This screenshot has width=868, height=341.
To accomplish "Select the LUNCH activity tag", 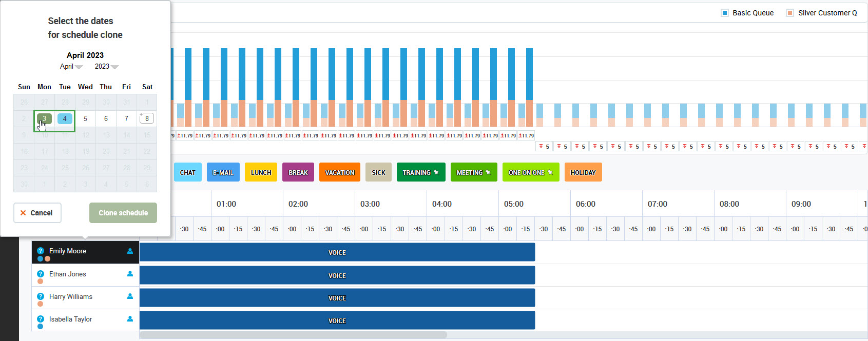I will pos(261,172).
